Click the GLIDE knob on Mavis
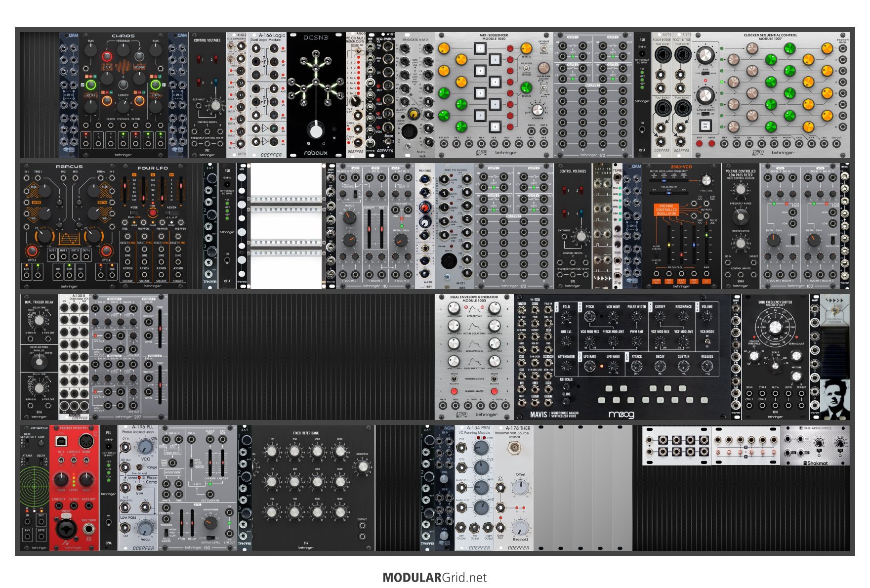The image size is (870, 588). coord(566,401)
